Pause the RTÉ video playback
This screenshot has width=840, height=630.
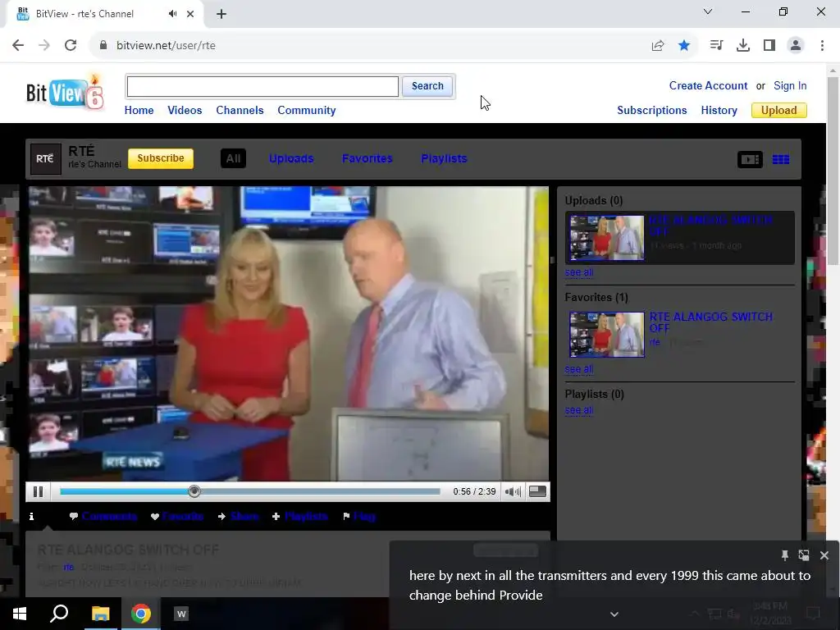coord(38,491)
